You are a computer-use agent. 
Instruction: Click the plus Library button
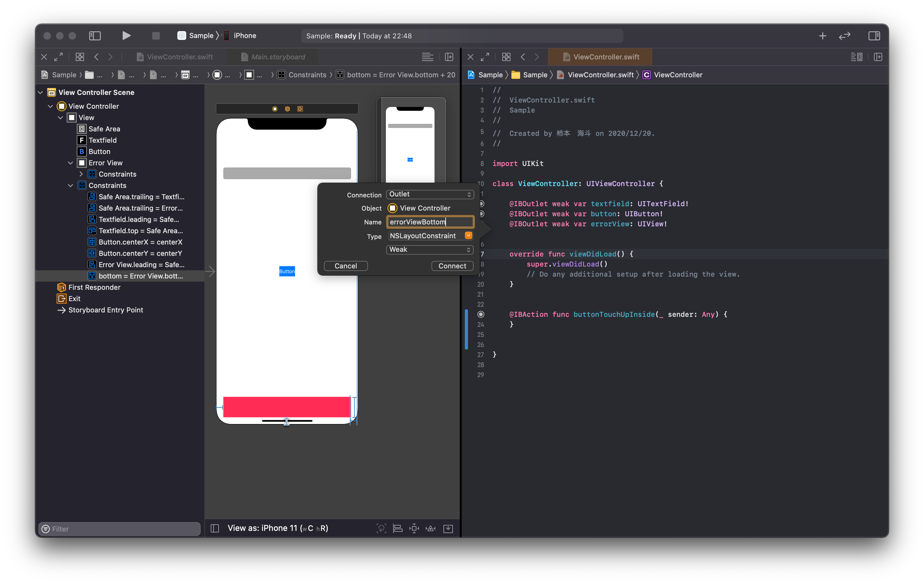[822, 36]
